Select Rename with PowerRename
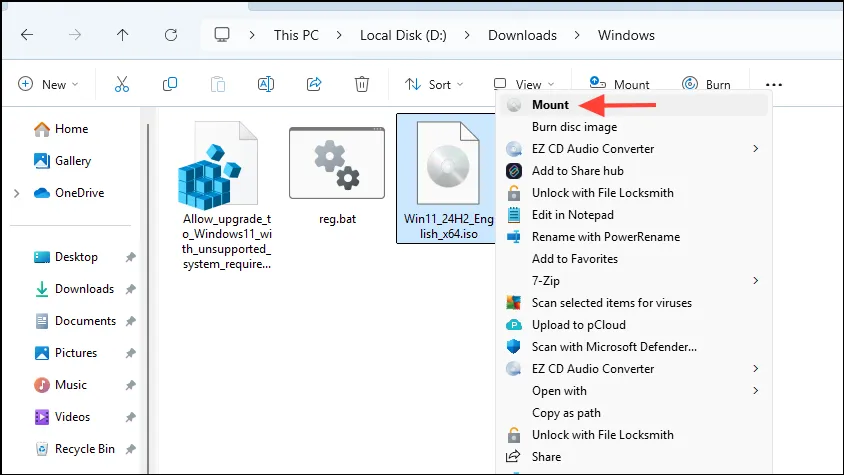The image size is (844, 475). [x=634, y=237]
